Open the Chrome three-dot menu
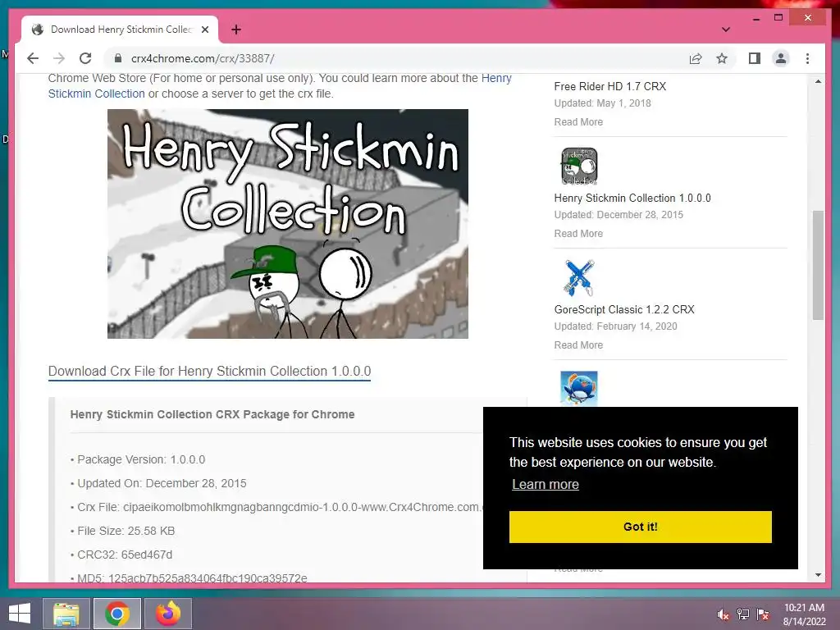The height and width of the screenshot is (630, 840). pyautogui.click(x=807, y=58)
